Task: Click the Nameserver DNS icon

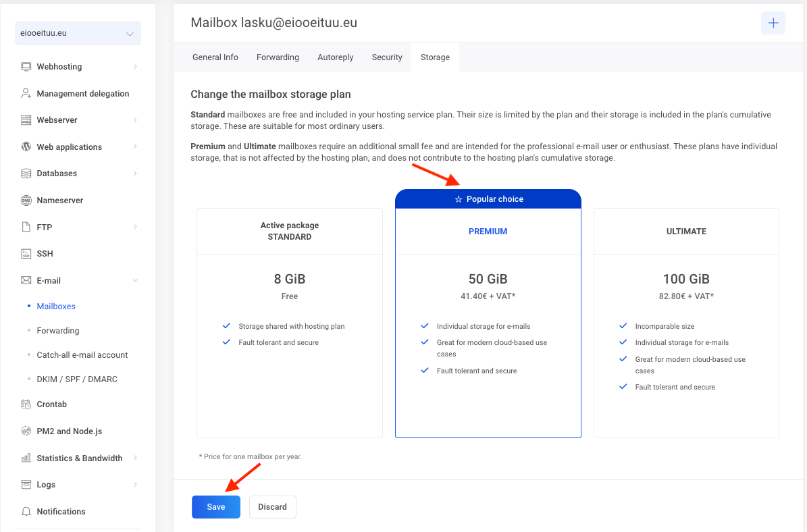Action: (x=26, y=201)
